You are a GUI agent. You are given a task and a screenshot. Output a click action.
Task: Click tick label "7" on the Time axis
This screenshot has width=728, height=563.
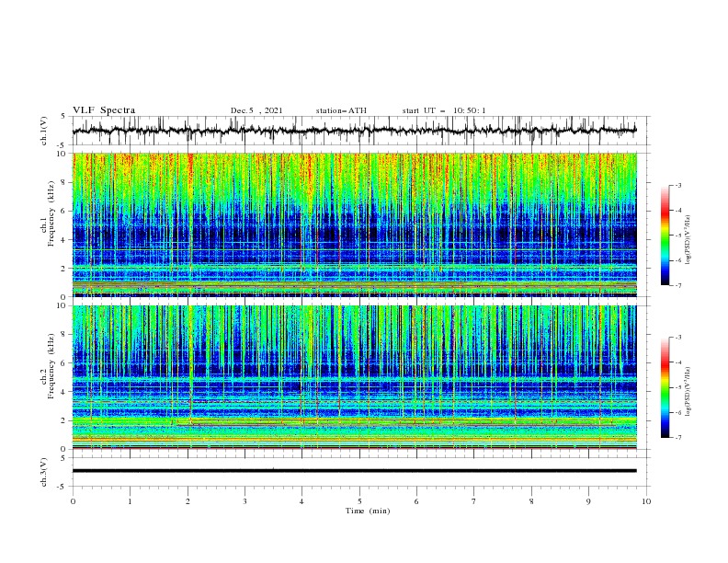474,501
